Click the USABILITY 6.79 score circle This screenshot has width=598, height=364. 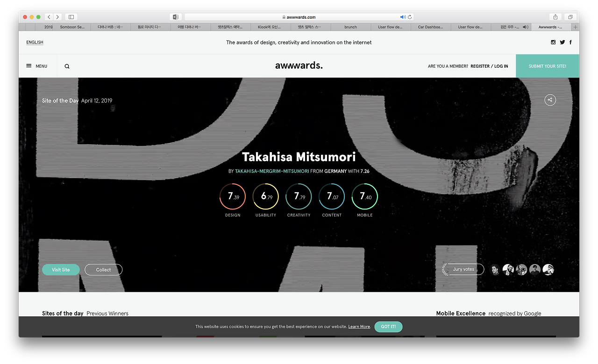[x=266, y=196]
